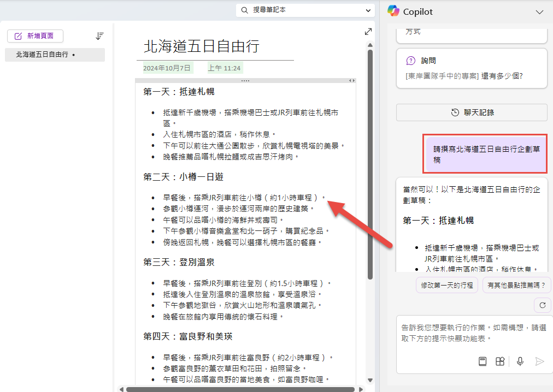Click the vertical scrollbar up arrow
This screenshot has width=553, height=392.
(370, 45)
